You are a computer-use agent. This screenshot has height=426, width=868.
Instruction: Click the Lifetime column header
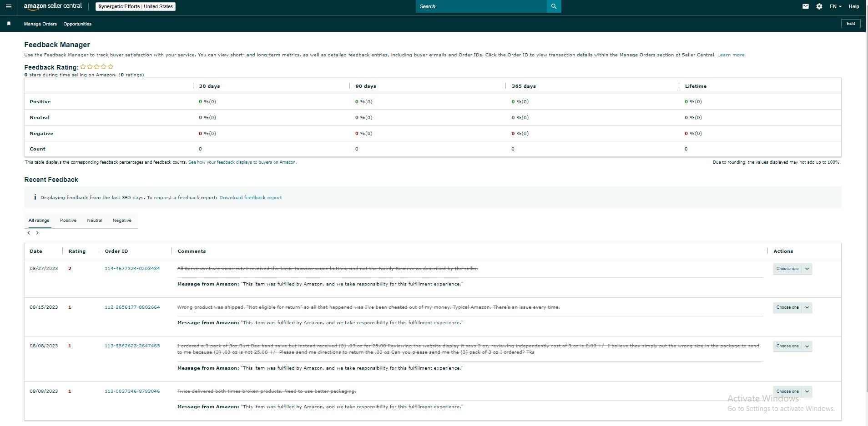coord(696,86)
